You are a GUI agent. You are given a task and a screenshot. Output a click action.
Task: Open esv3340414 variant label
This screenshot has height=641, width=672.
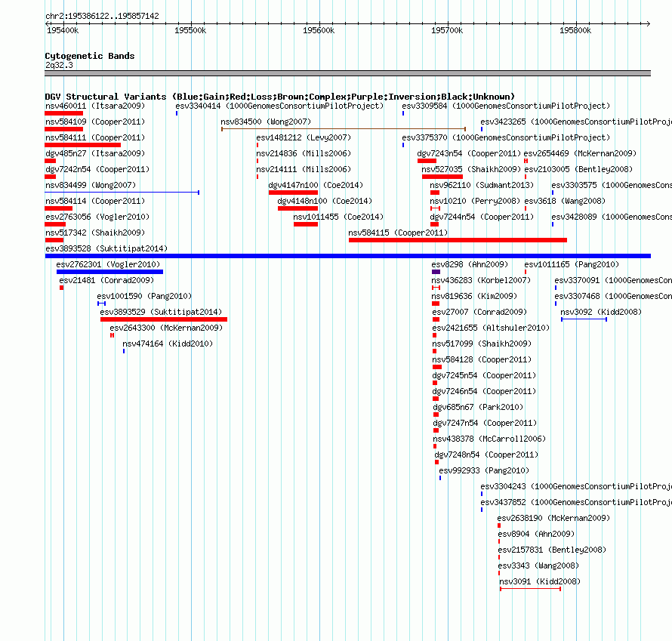pos(279,106)
